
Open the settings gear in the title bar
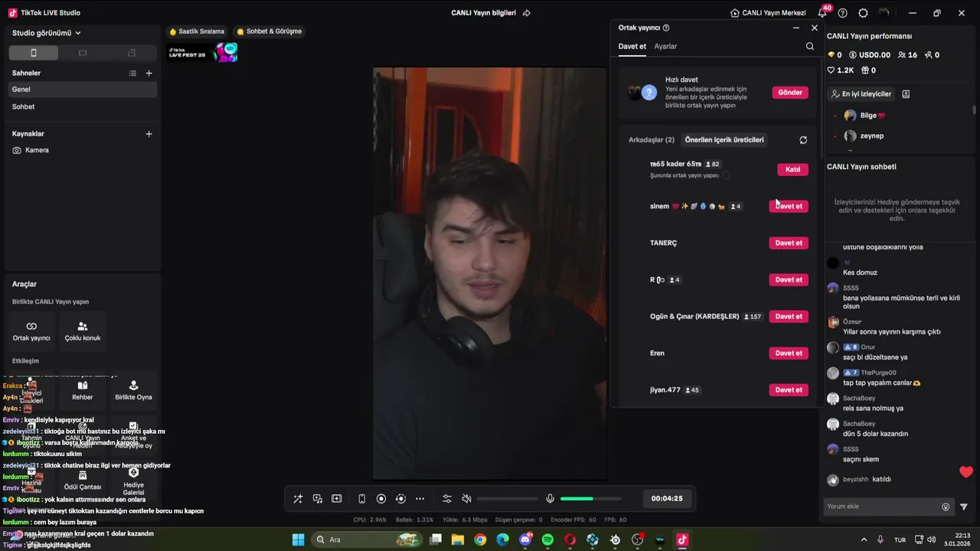(x=864, y=13)
